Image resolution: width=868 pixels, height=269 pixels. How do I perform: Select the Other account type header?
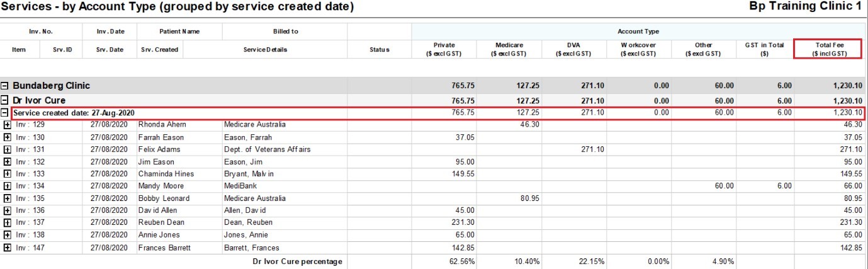[x=704, y=50]
